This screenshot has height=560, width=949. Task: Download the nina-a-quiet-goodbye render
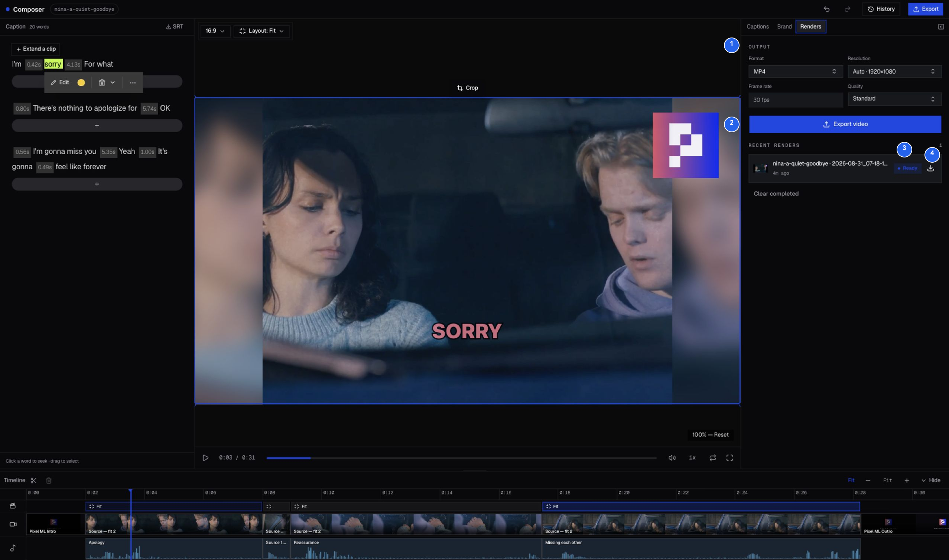pyautogui.click(x=930, y=168)
